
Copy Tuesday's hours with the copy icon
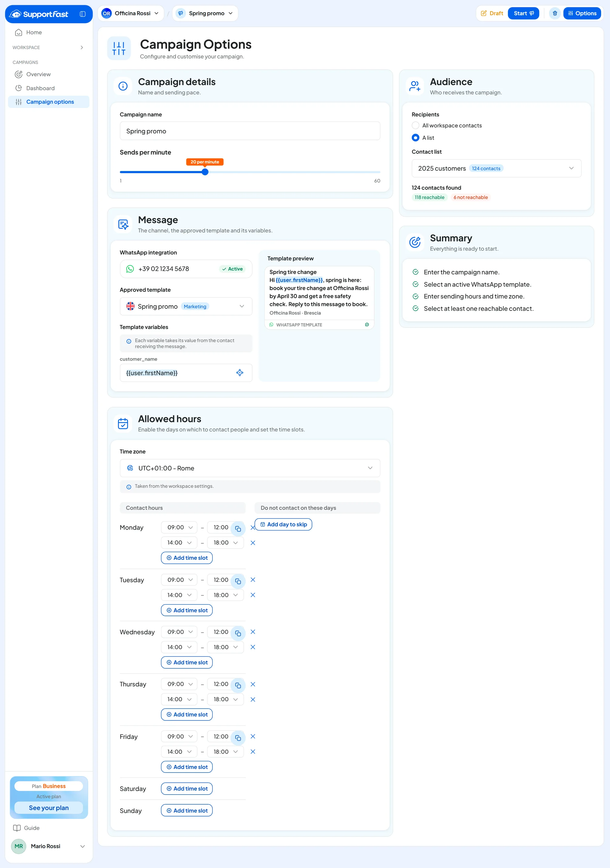tap(238, 581)
